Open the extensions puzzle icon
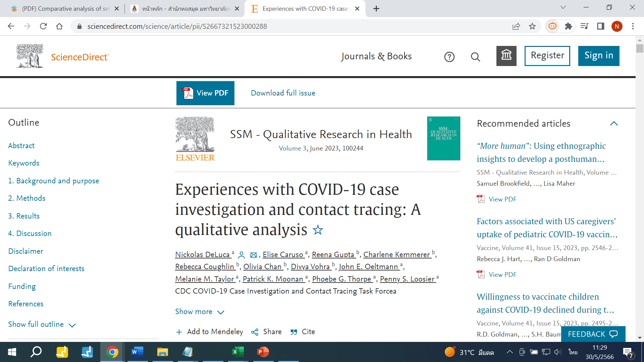 coord(569,26)
